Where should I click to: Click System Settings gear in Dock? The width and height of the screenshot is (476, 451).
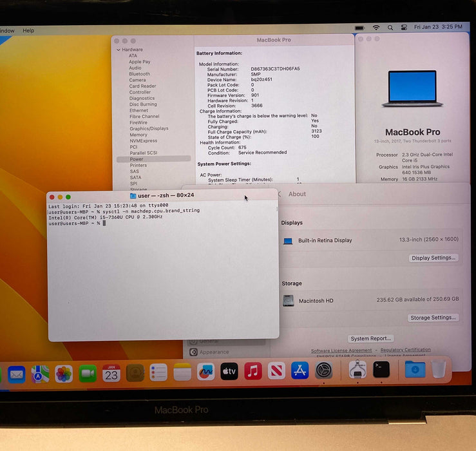point(323,370)
